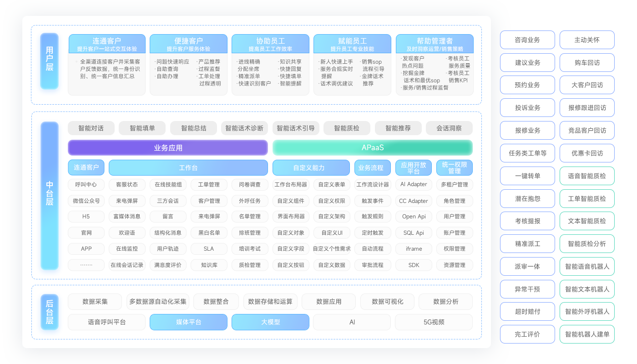Select the 统一权限管理 section header
The height and width of the screenshot is (364, 637).
point(454,168)
